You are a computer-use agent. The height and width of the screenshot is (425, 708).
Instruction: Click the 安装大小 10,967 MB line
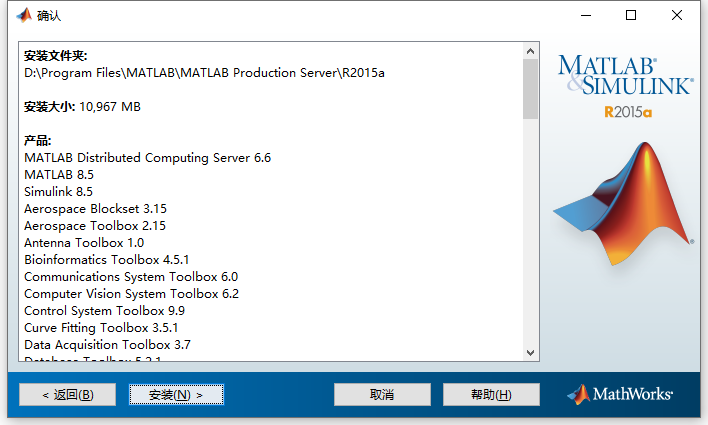pos(82,107)
